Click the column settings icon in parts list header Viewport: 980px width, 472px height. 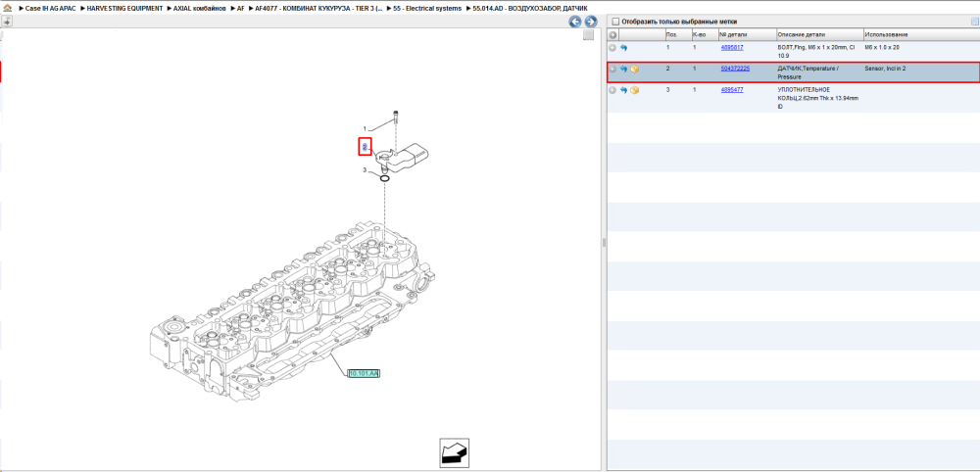point(974,22)
